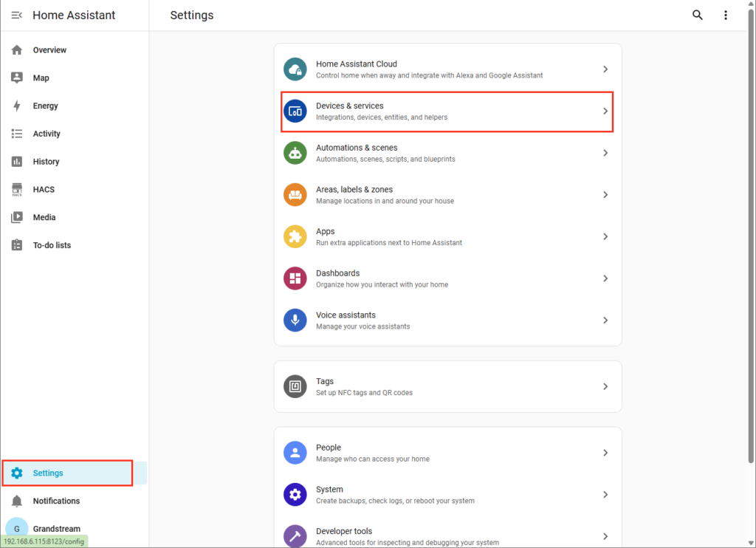Open Areas, labels & zones title
Screen dimensions: 756x548
tap(354, 190)
